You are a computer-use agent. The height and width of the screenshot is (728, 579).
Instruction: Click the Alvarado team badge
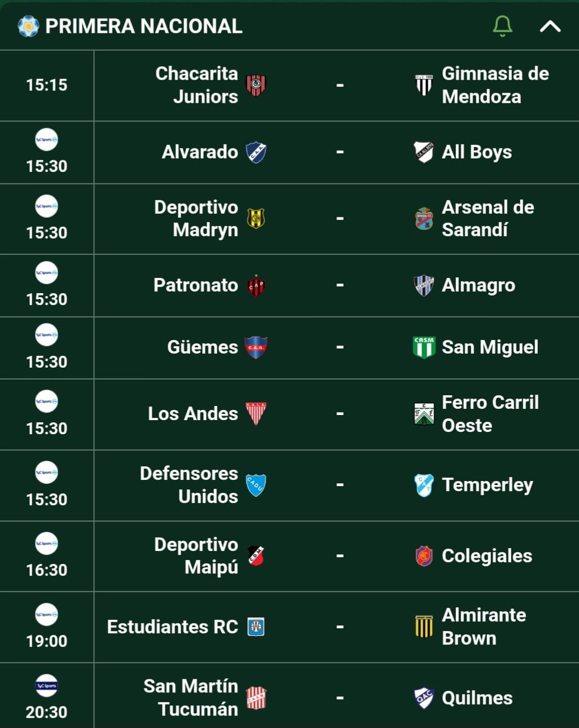tap(256, 152)
